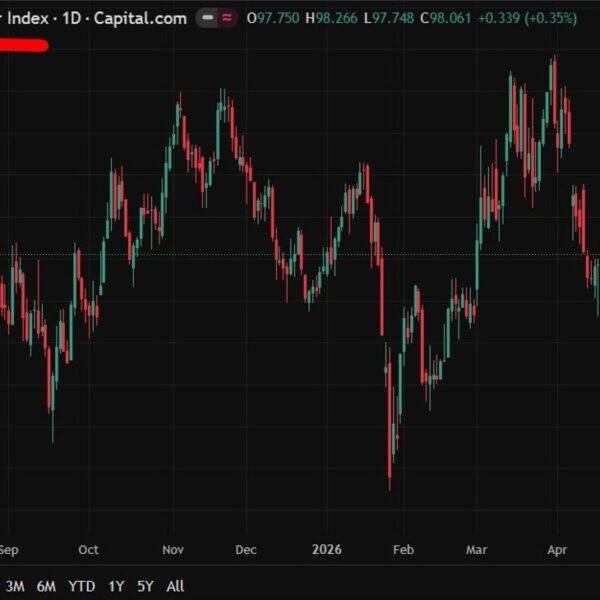Click the 1D interval in title

(x=72, y=18)
